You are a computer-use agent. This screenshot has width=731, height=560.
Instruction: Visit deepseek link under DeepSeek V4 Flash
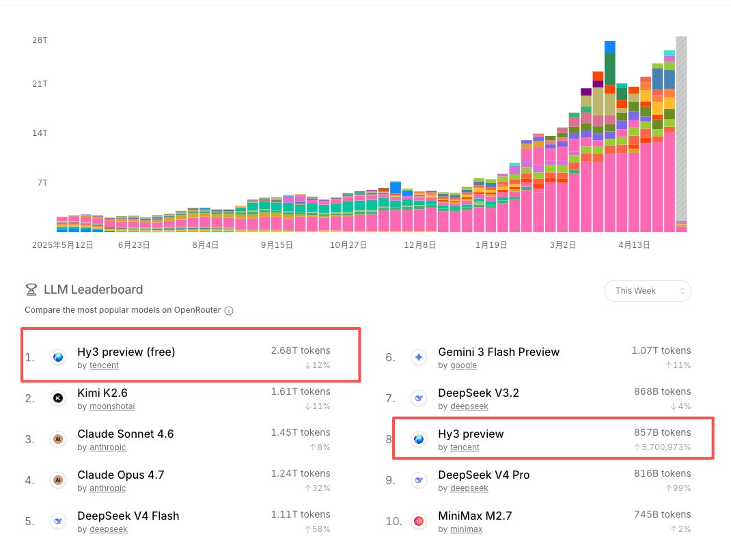[x=108, y=529]
